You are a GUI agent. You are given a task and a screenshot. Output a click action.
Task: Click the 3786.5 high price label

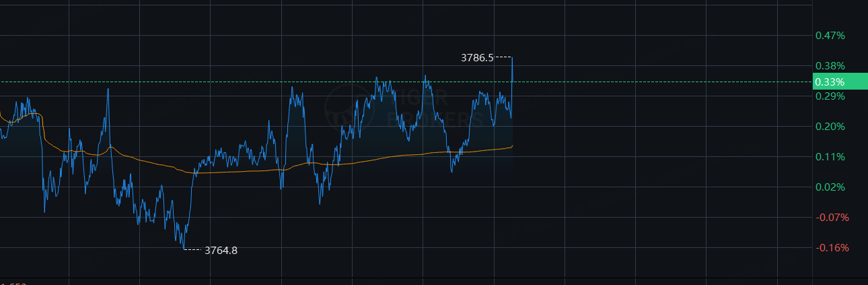point(477,58)
